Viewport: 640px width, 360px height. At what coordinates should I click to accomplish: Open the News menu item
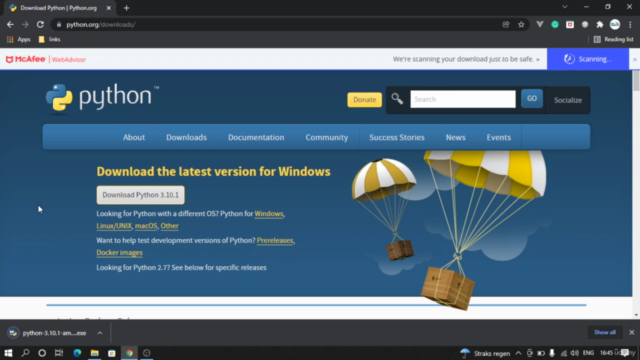tap(456, 138)
